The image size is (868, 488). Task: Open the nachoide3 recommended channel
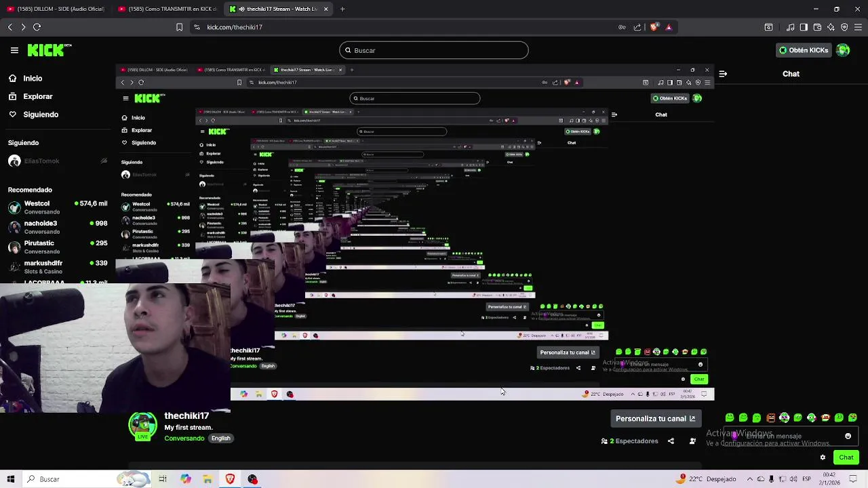pos(58,227)
